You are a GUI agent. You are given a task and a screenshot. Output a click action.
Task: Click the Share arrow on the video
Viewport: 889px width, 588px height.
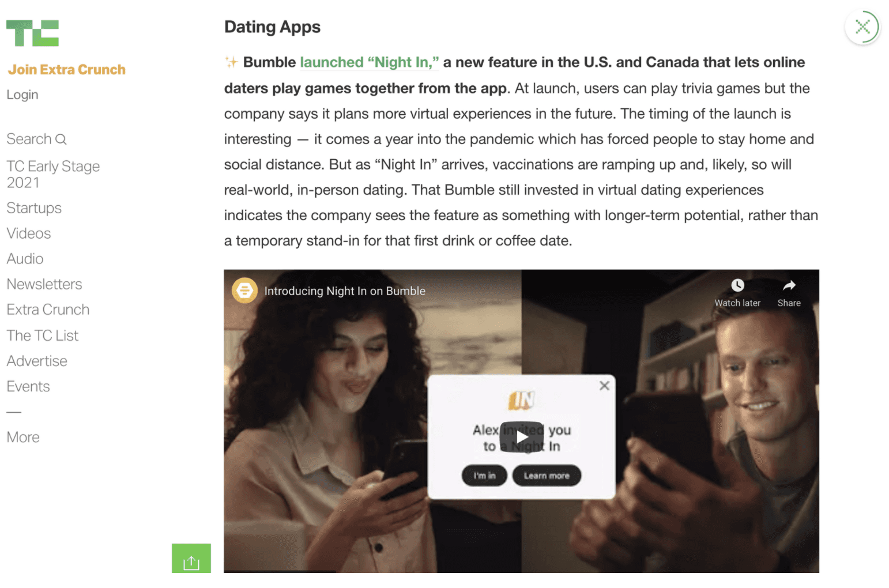(789, 285)
